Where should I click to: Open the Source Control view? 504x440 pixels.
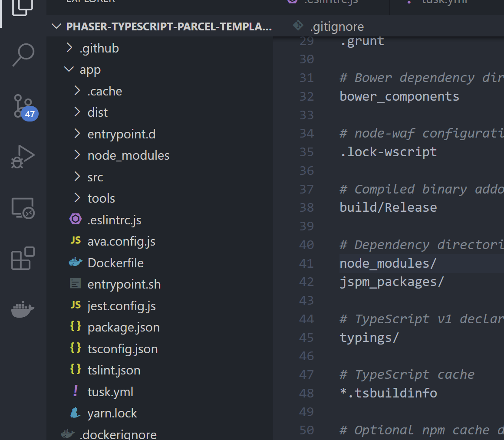tap(23, 105)
